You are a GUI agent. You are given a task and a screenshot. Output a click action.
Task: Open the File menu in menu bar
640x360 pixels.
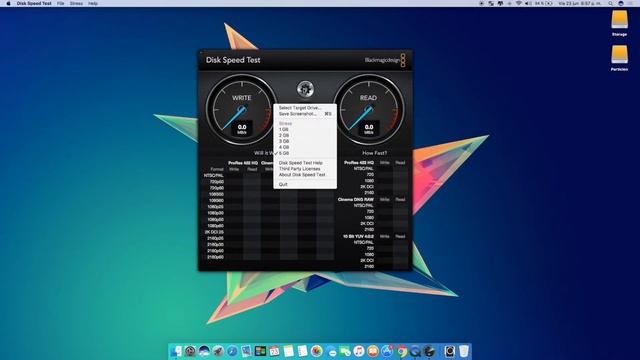coord(60,3)
